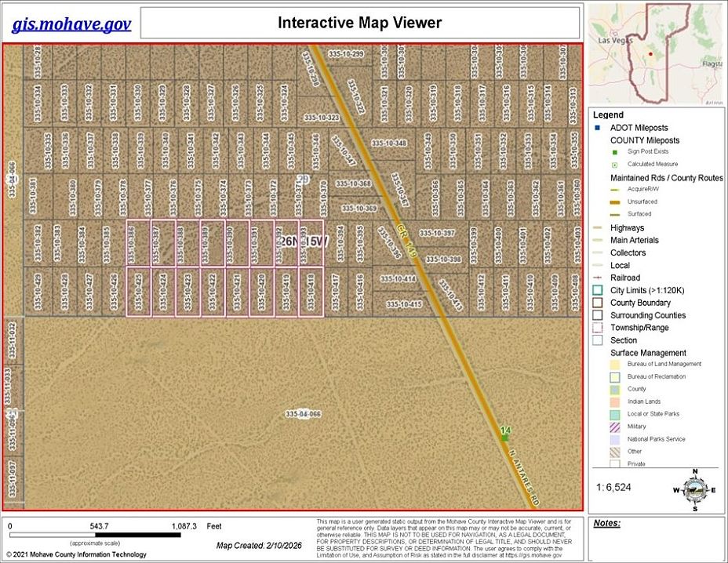
Task: Click the ADOT Mileposts blue square symbol
Action: 598,128
